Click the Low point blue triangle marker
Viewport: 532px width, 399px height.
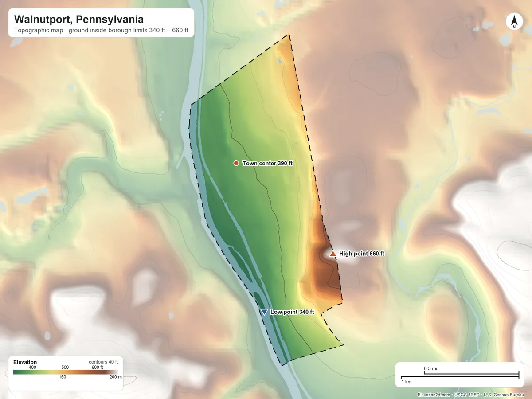[x=264, y=312]
